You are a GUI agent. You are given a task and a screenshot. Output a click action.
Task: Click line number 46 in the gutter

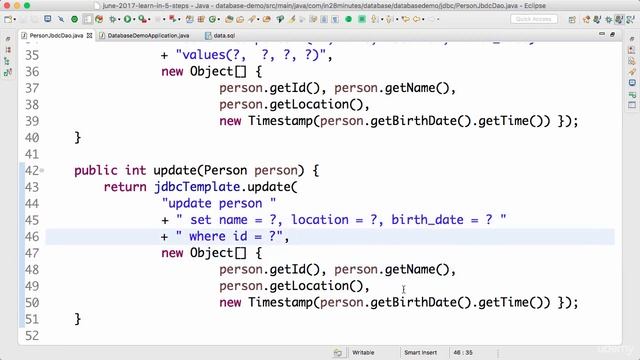click(32, 237)
